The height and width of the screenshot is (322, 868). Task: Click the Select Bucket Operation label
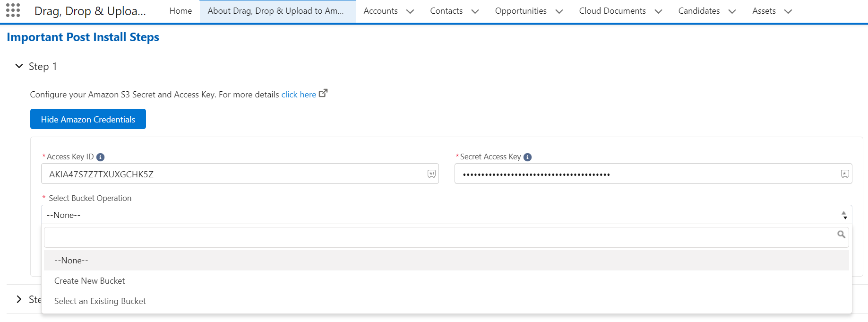[90, 198]
